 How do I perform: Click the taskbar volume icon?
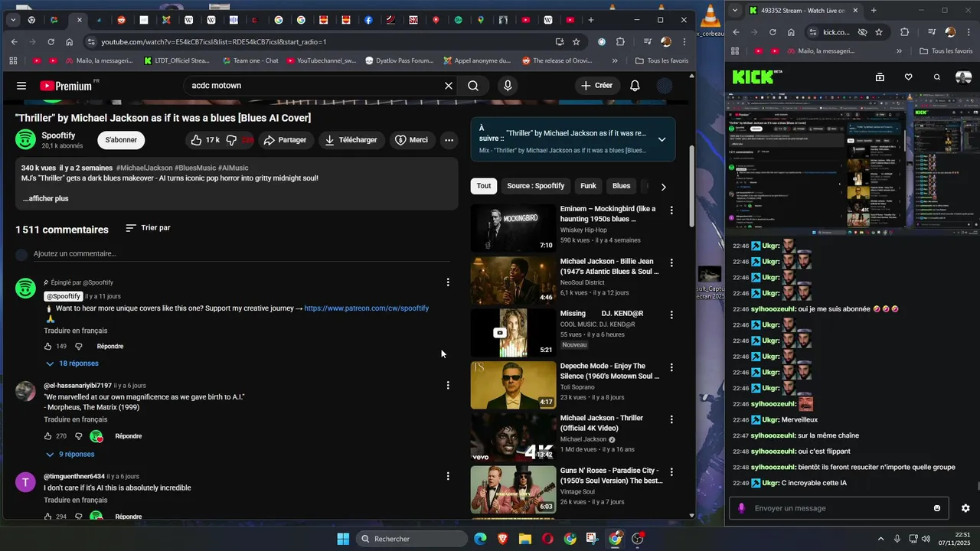(x=926, y=539)
